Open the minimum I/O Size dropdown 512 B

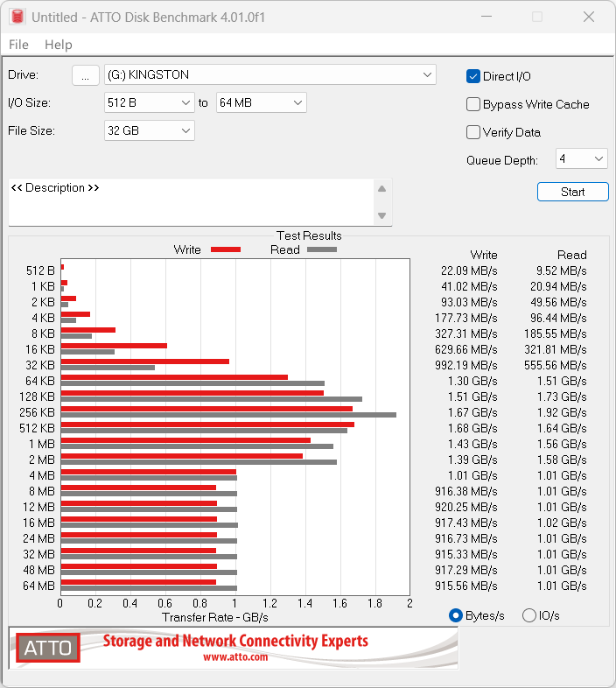click(149, 102)
